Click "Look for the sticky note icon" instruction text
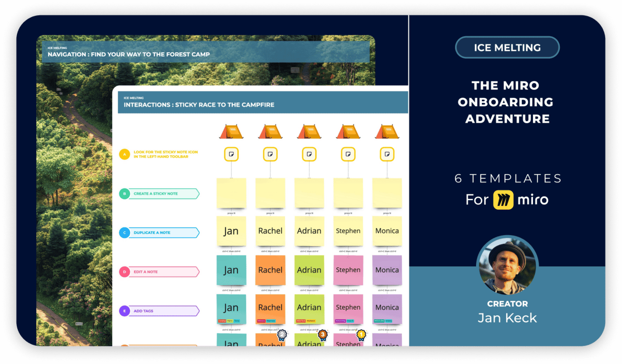This screenshot has width=622, height=364. (166, 154)
